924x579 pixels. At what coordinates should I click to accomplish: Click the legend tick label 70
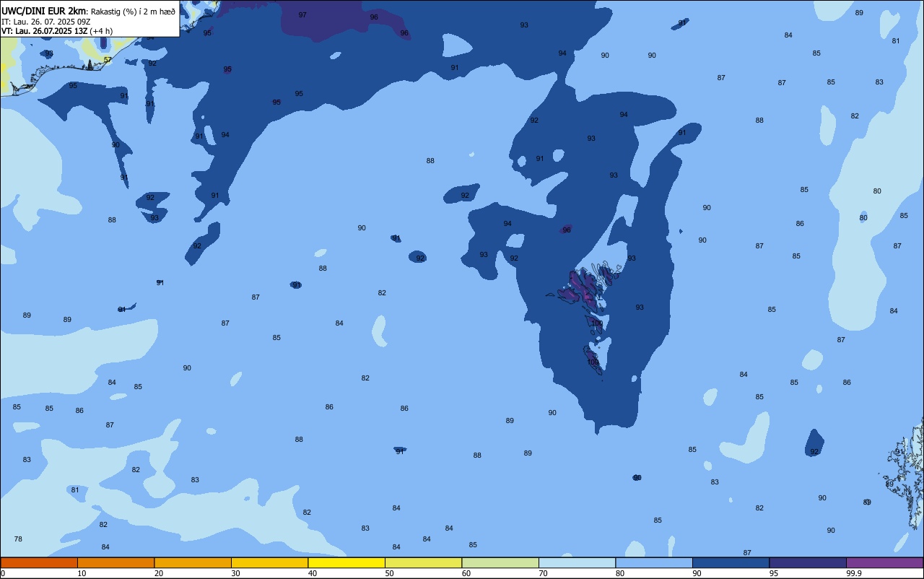544,573
